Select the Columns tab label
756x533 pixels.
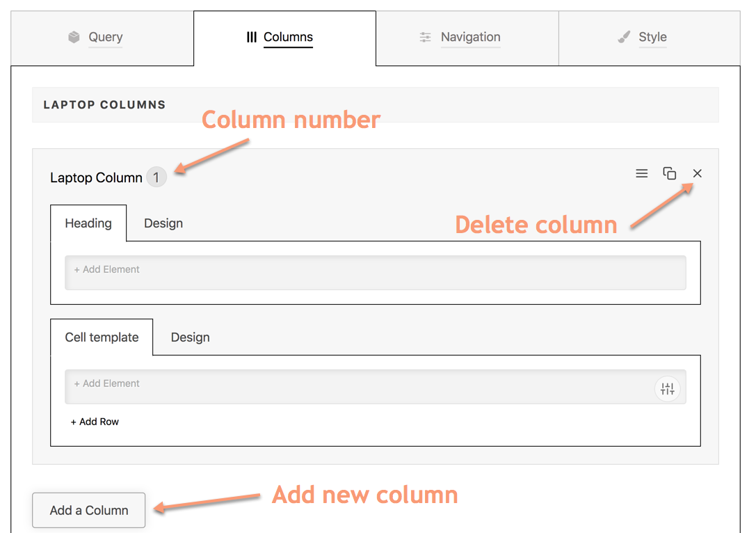[288, 38]
